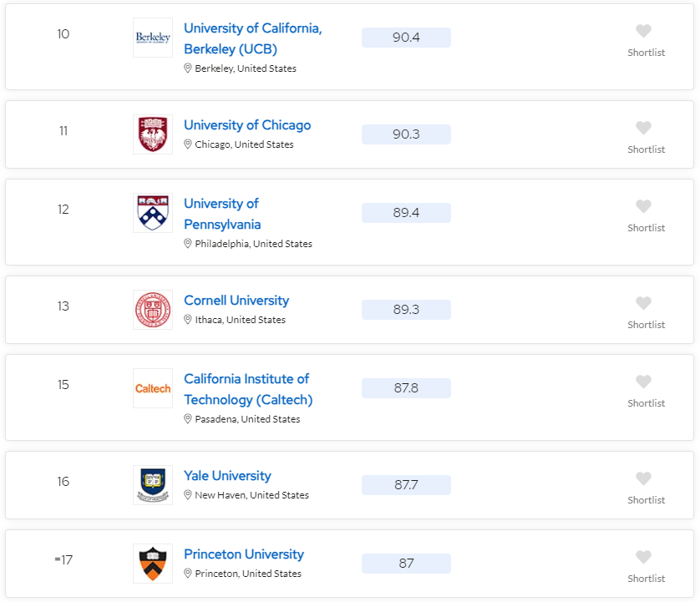The image size is (700, 602).
Task: Click the Princeton University shield logo
Action: [x=152, y=562]
